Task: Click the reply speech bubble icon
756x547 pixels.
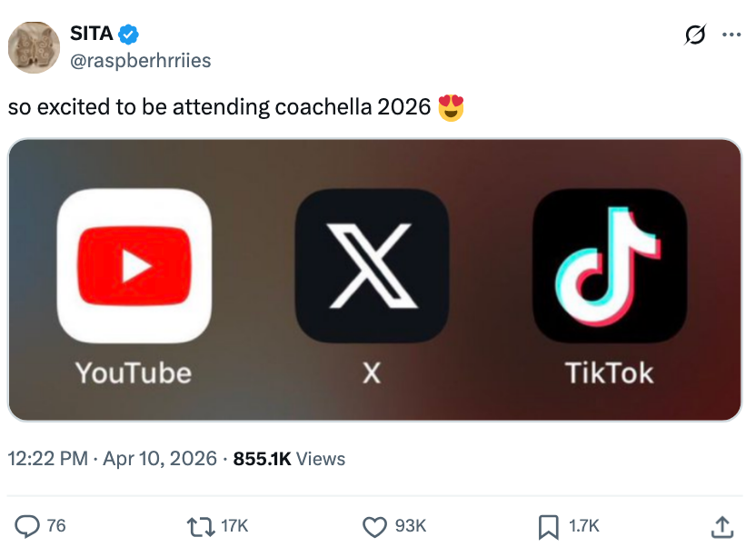Action: pos(28,524)
